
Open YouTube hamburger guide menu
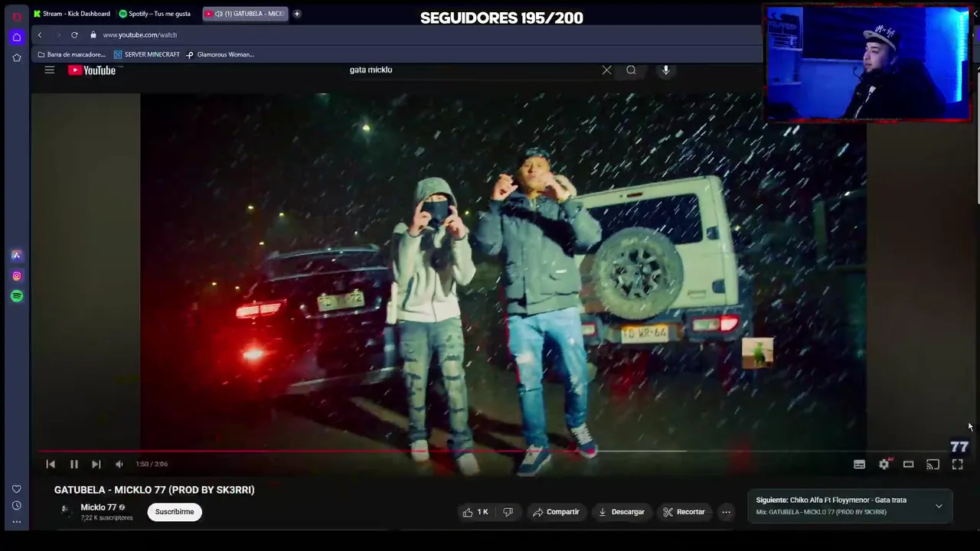(x=49, y=70)
